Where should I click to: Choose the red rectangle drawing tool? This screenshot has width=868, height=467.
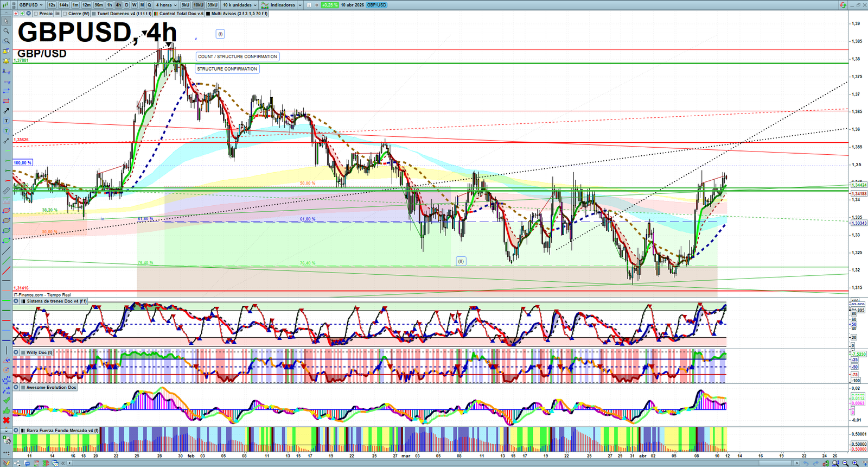click(x=7, y=101)
